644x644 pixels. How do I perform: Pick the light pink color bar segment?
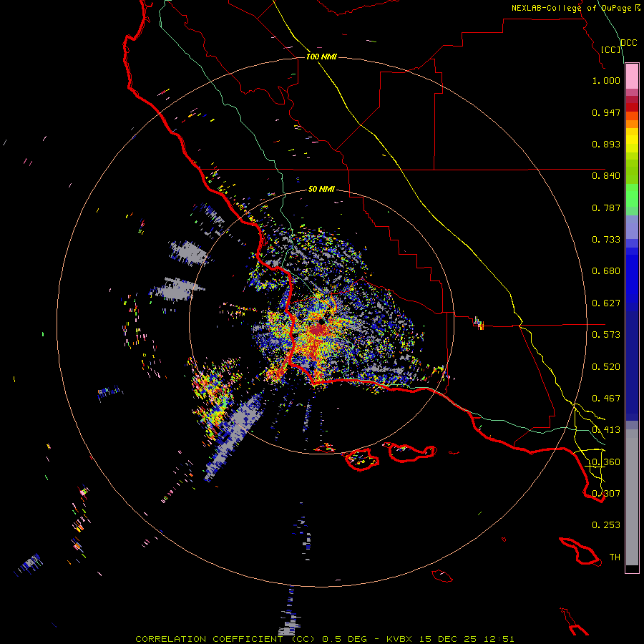point(632,76)
